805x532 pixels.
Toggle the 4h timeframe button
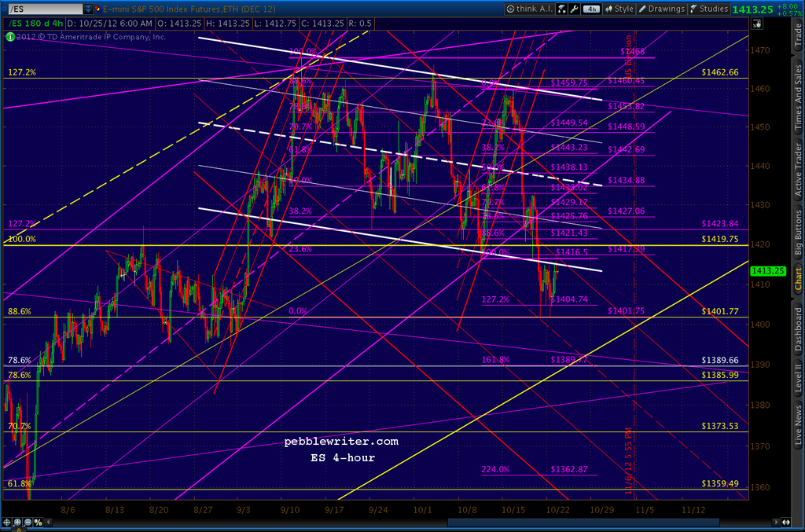point(591,9)
